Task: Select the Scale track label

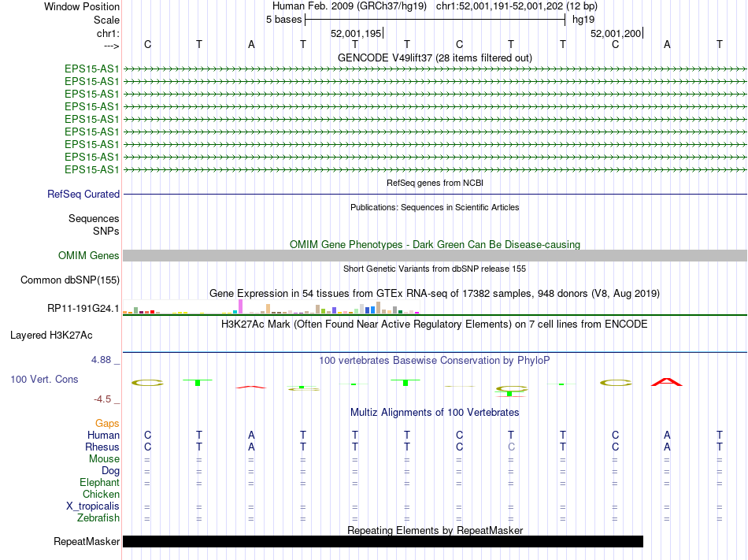Action: point(106,20)
